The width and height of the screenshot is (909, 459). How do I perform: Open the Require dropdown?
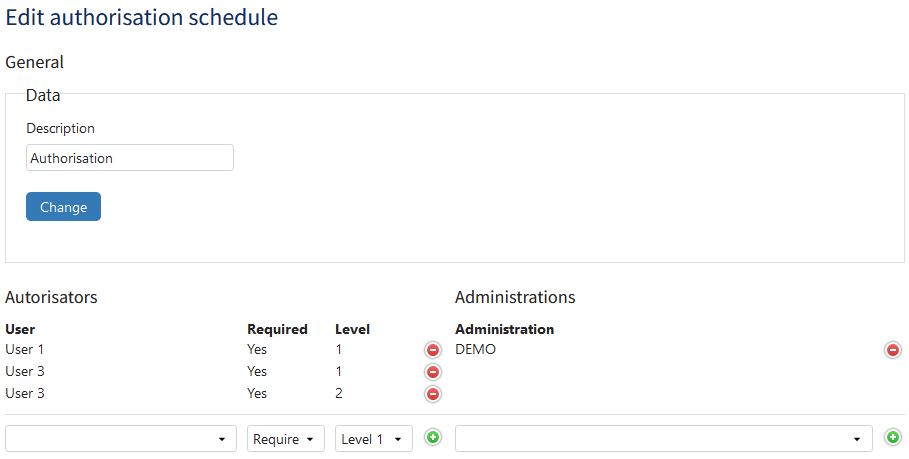point(286,439)
